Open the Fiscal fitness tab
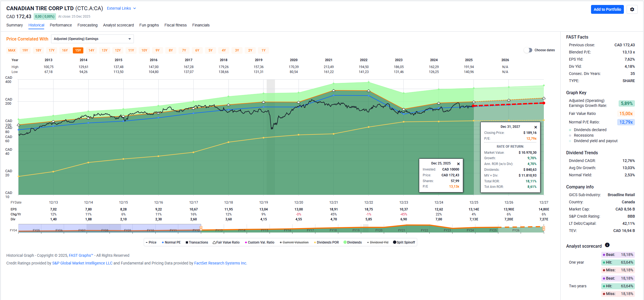The image size is (644, 300). [175, 25]
